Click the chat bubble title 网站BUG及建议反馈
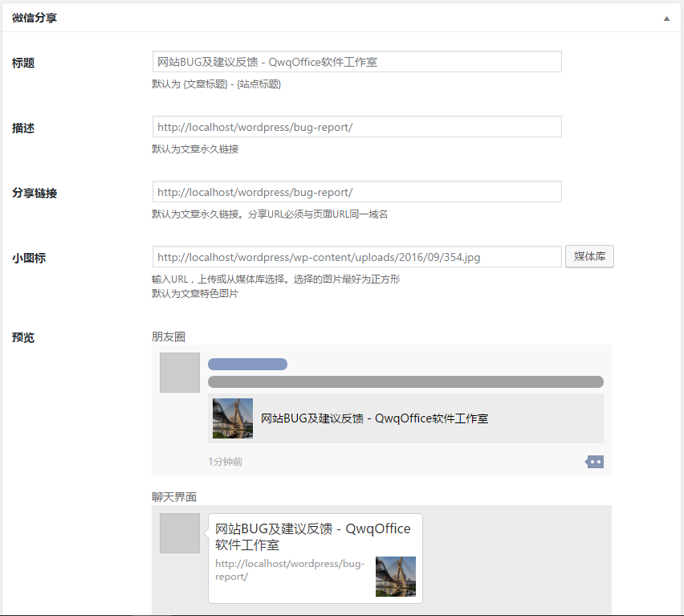 click(313, 536)
